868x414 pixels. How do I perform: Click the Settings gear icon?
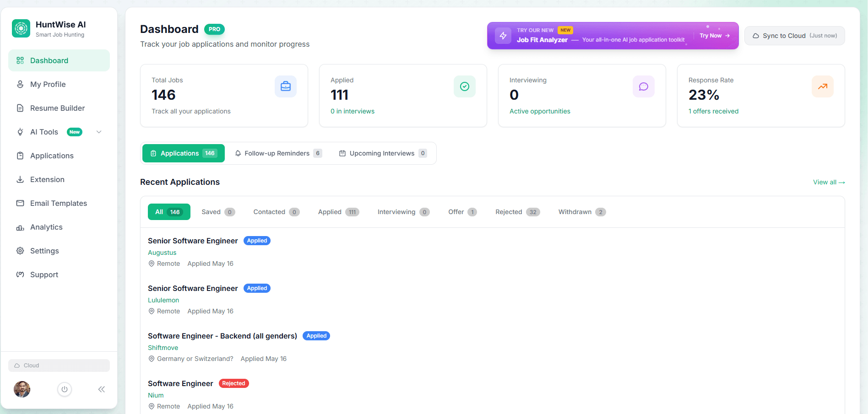click(20, 251)
